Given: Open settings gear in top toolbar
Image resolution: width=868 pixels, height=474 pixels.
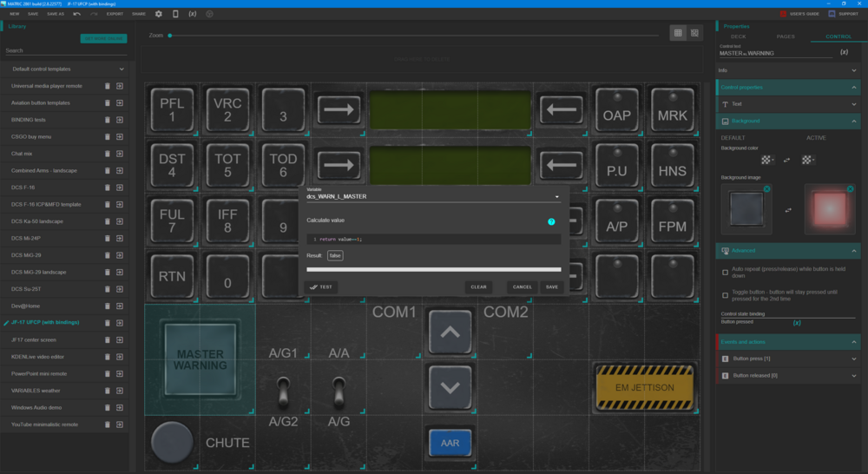Looking at the screenshot, I should coord(159,14).
